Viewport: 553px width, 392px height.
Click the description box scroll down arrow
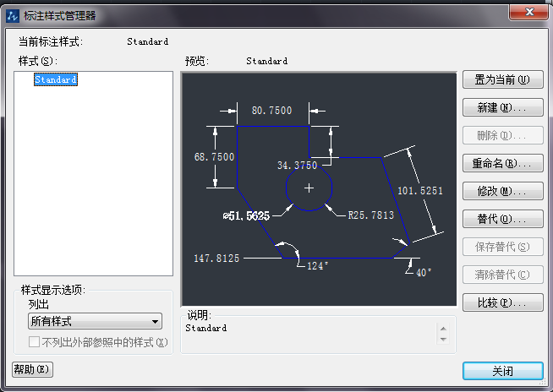[443, 339]
